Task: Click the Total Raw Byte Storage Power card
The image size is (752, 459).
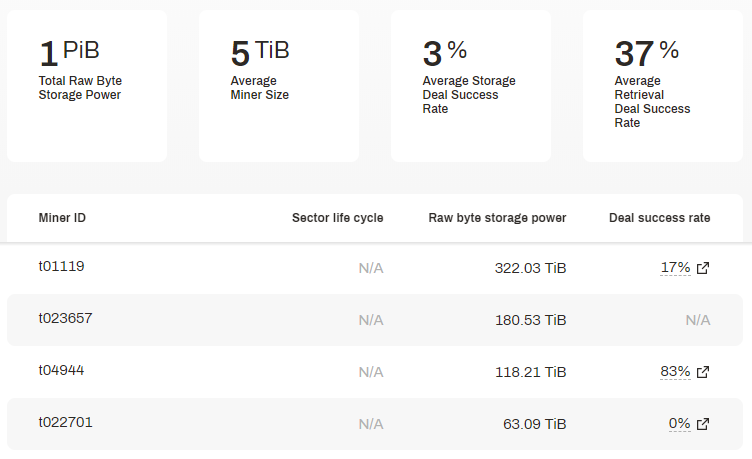Action: (x=87, y=86)
